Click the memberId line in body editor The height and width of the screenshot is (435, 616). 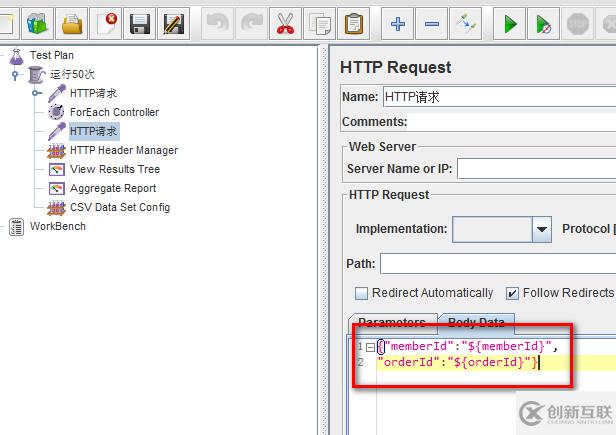click(467, 346)
